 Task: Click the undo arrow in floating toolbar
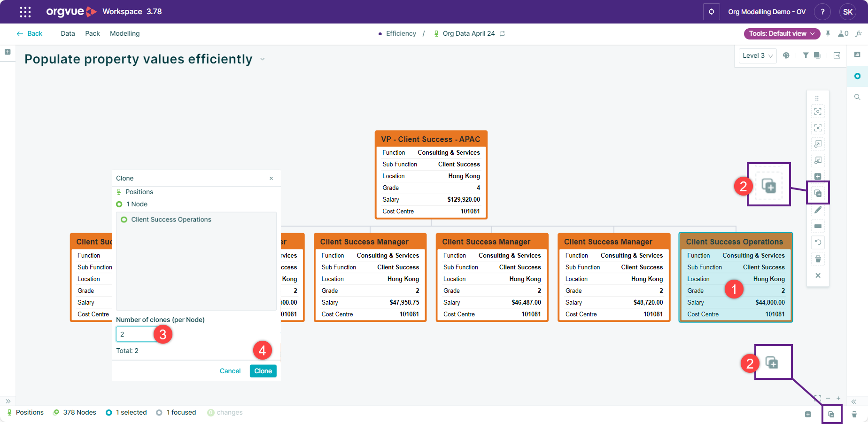pos(818,243)
